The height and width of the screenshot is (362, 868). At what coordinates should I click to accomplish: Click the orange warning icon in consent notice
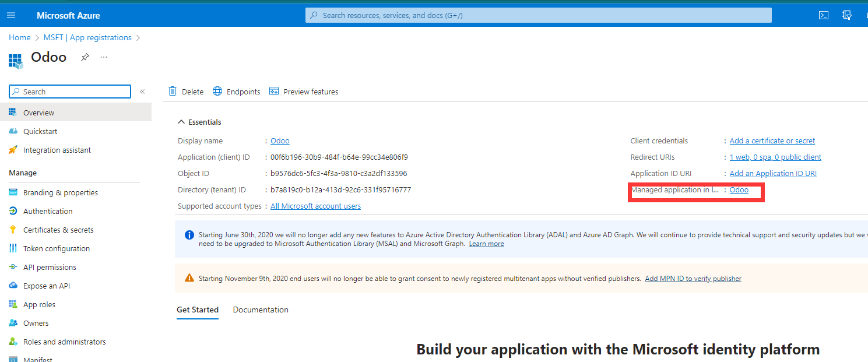click(x=189, y=278)
